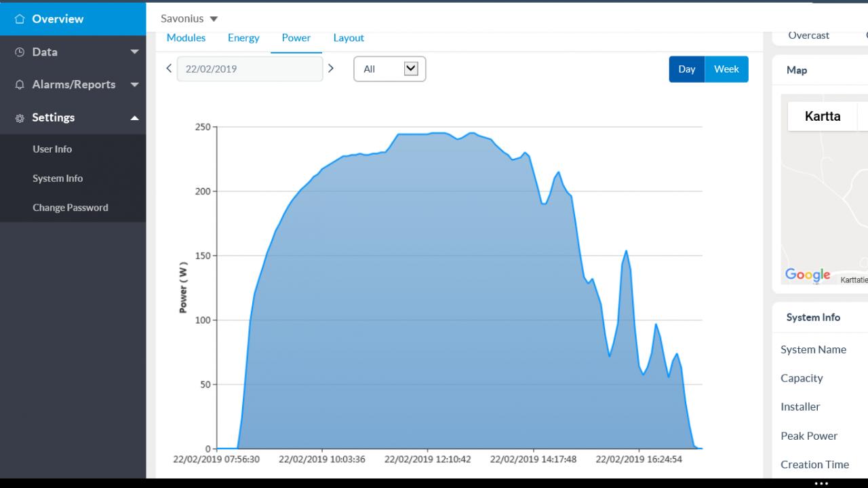
Task: Click the System Name row label
Action: [813, 350]
